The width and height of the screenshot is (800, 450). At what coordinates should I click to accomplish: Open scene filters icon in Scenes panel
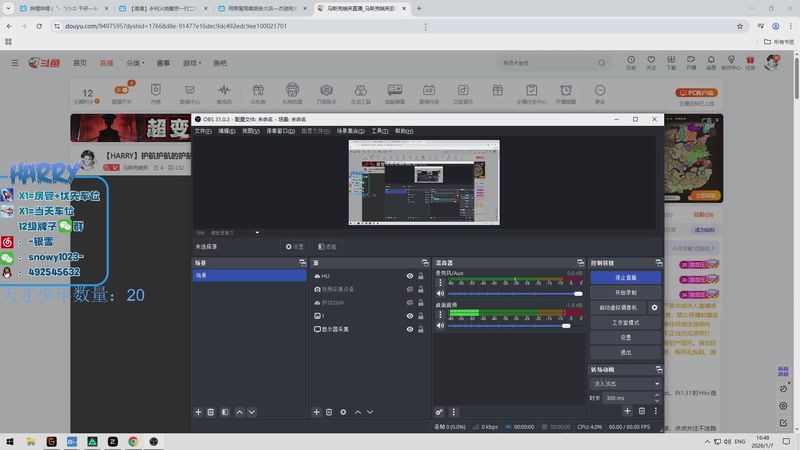(225, 412)
